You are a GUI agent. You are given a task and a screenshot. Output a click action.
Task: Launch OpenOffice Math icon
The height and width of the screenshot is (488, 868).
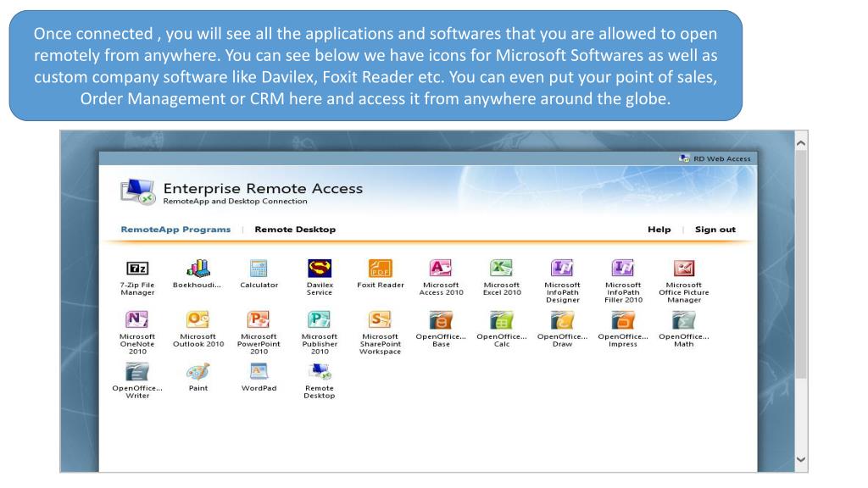(684, 319)
